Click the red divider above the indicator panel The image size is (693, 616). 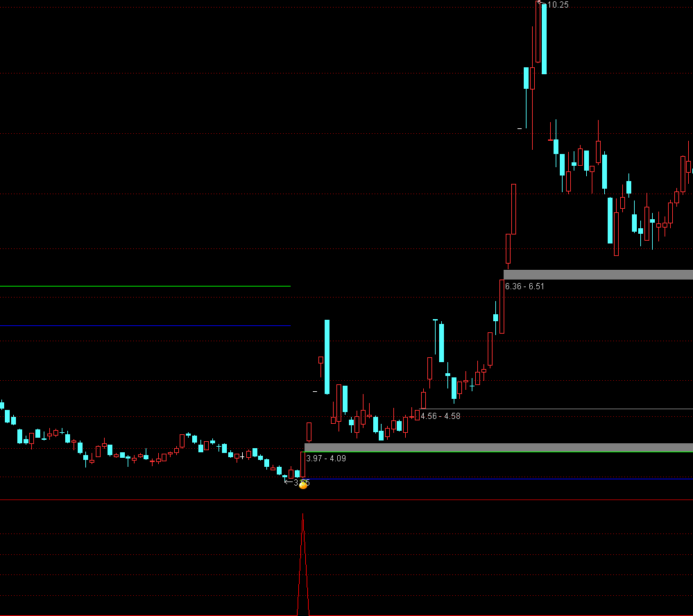pyautogui.click(x=346, y=499)
